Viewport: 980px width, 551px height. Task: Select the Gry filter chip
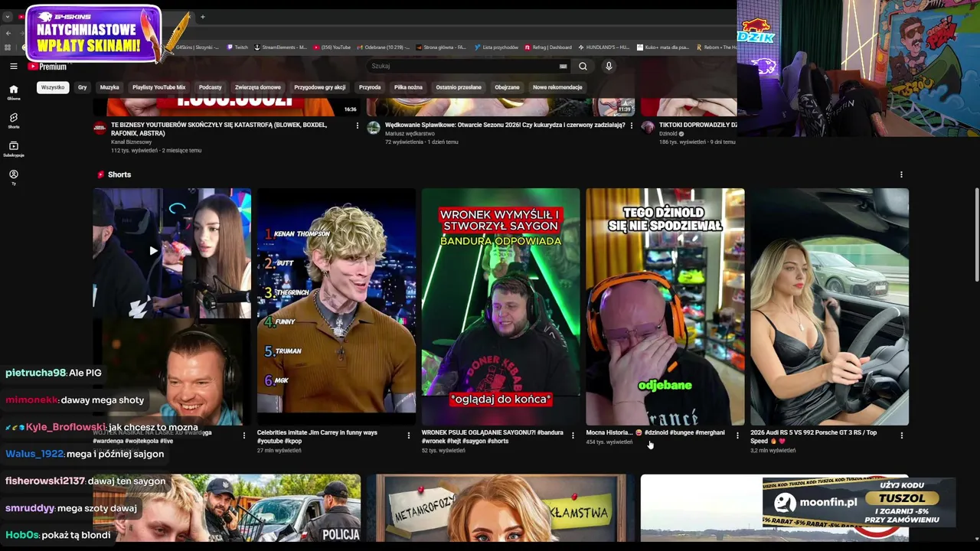83,87
